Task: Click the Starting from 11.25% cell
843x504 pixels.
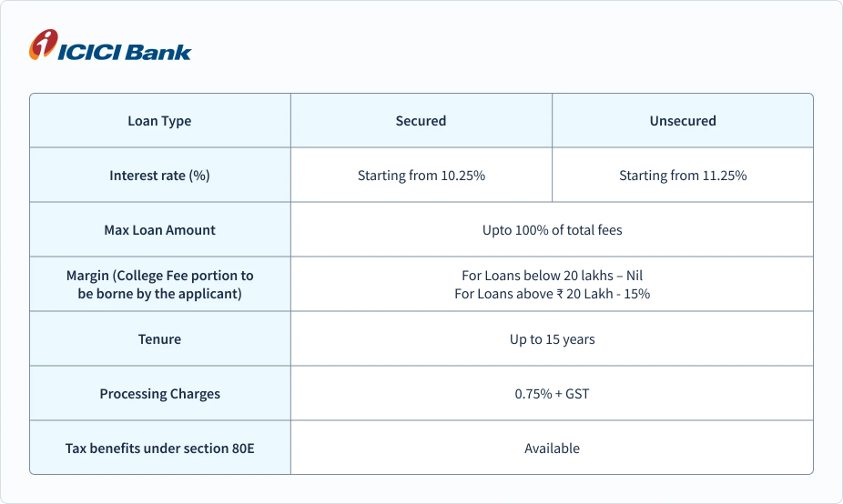Action: [683, 176]
